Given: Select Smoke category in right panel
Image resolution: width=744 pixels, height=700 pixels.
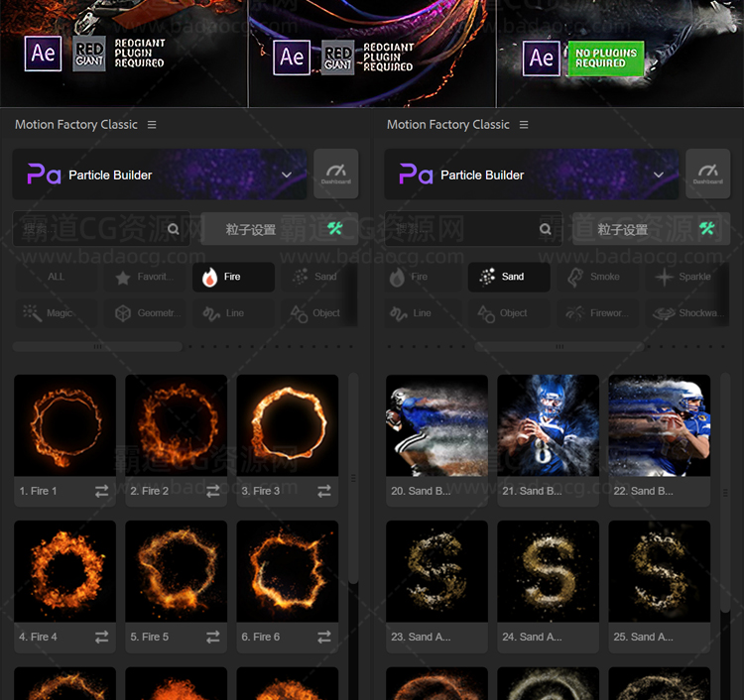Looking at the screenshot, I should pyautogui.click(x=598, y=277).
